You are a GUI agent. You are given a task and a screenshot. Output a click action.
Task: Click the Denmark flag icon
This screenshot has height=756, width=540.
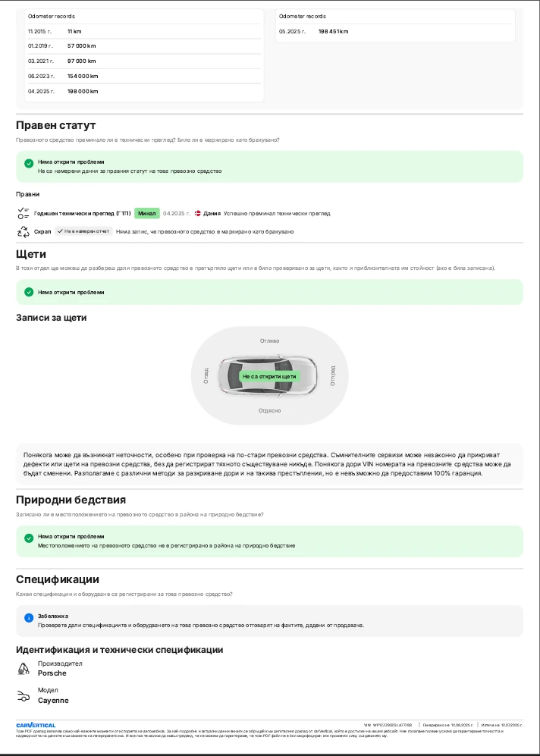197,214
